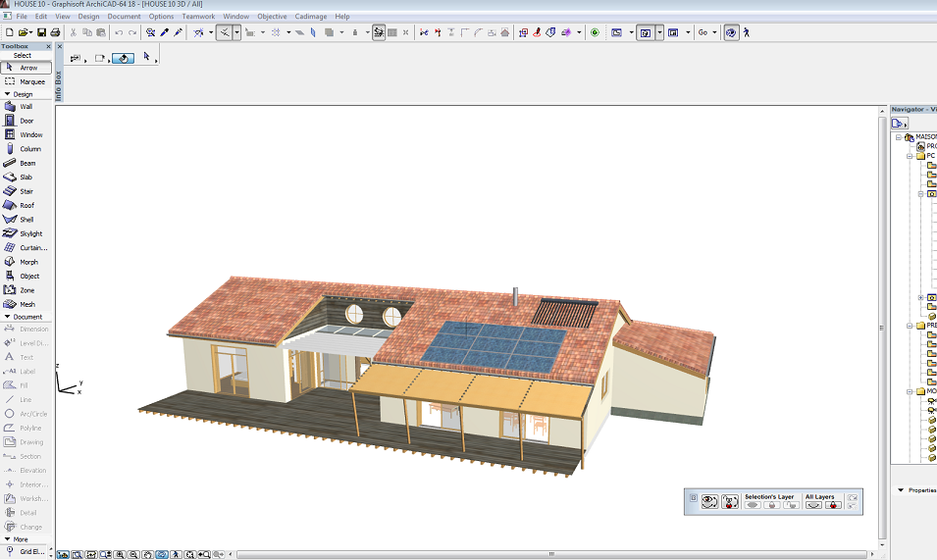Toggle lock on All Layers
The height and width of the screenshot is (560, 937).
(833, 504)
